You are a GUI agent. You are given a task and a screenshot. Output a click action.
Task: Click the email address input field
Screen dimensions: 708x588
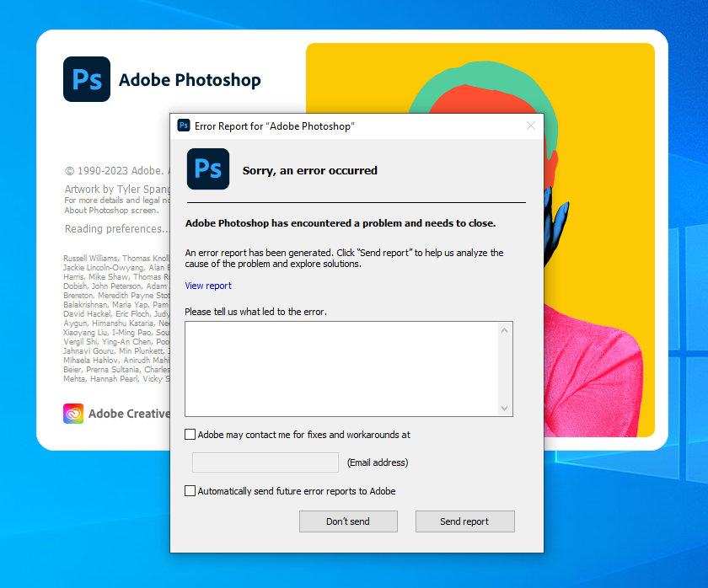tap(265, 462)
